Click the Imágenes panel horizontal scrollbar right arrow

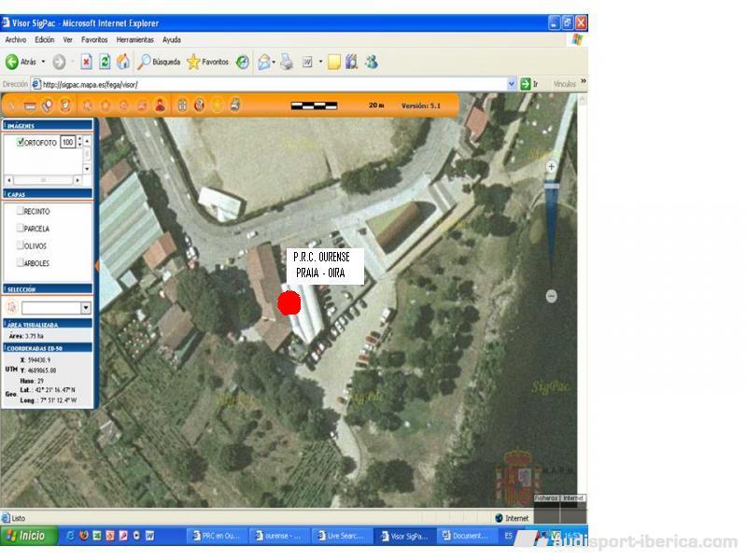(78, 180)
